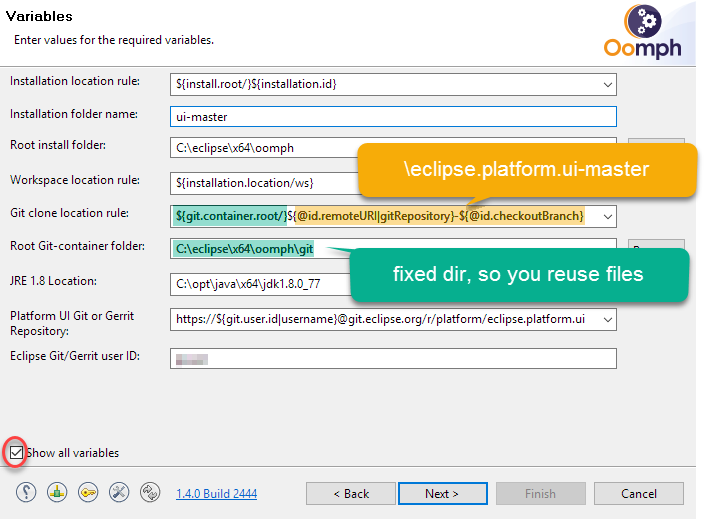The image size is (707, 519).
Task: Click the Next button
Action: pos(442,494)
